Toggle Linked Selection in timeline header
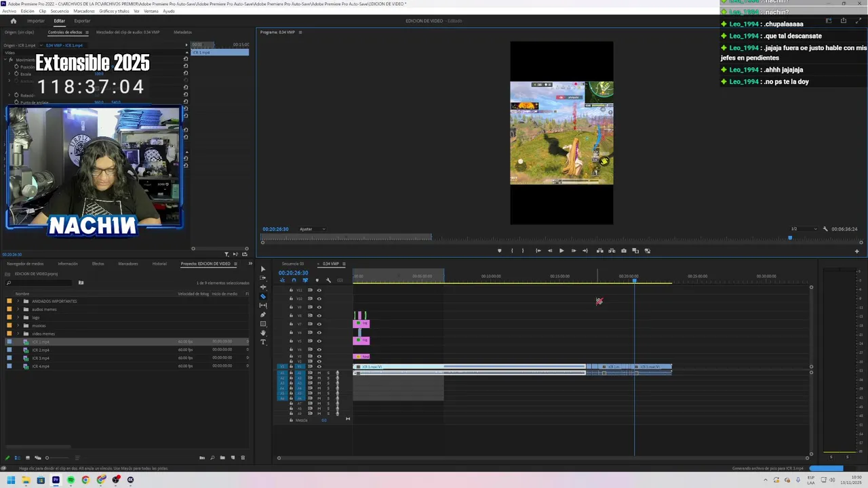 click(305, 280)
